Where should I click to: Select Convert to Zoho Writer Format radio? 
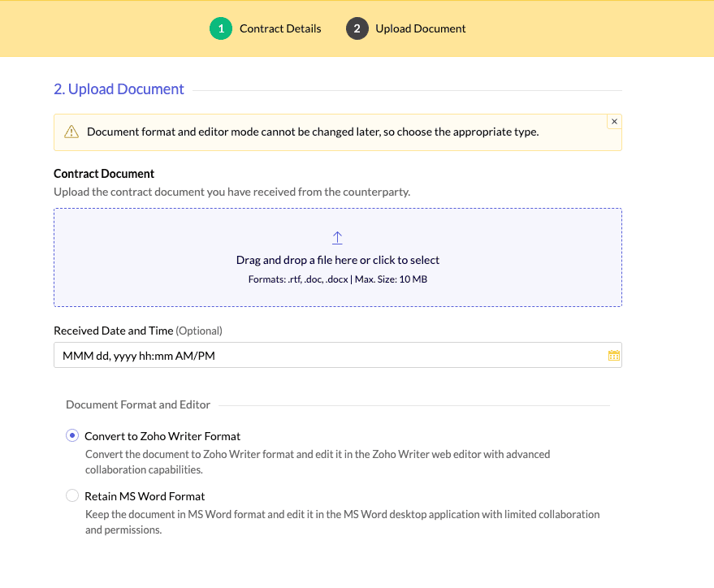(72, 435)
